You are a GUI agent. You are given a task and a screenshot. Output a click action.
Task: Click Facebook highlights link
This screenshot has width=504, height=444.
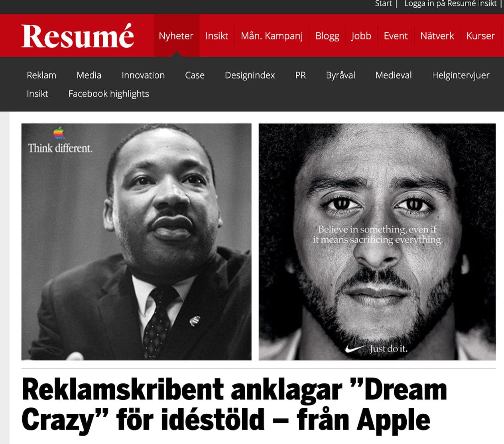click(109, 94)
